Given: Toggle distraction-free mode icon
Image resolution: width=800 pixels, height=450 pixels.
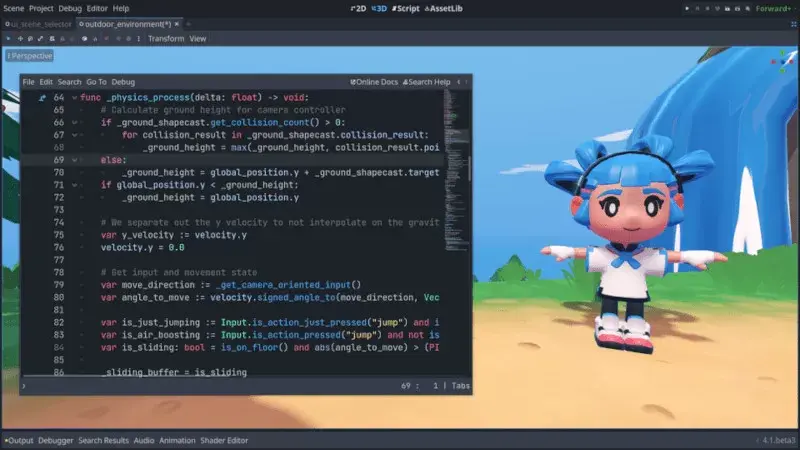Looking at the screenshot, I should (x=794, y=24).
